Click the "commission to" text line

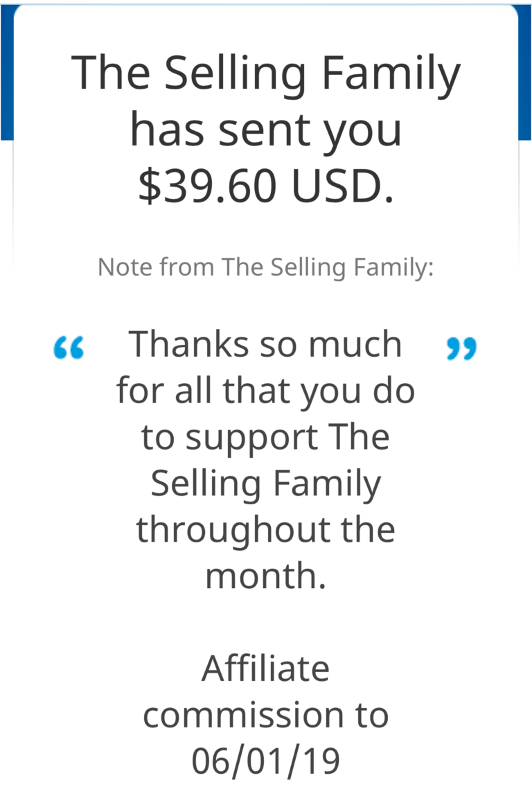[x=265, y=715]
